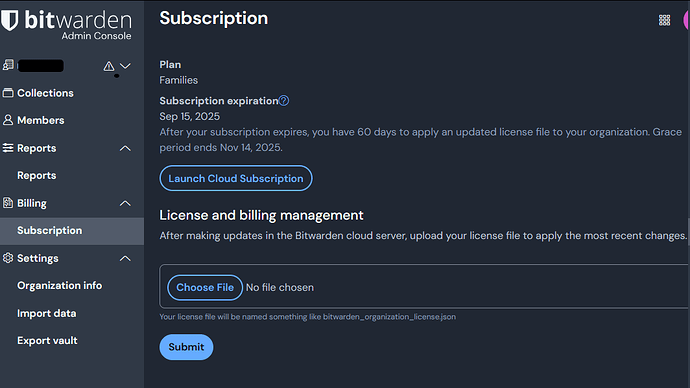Click Choose File to upload license

205,287
